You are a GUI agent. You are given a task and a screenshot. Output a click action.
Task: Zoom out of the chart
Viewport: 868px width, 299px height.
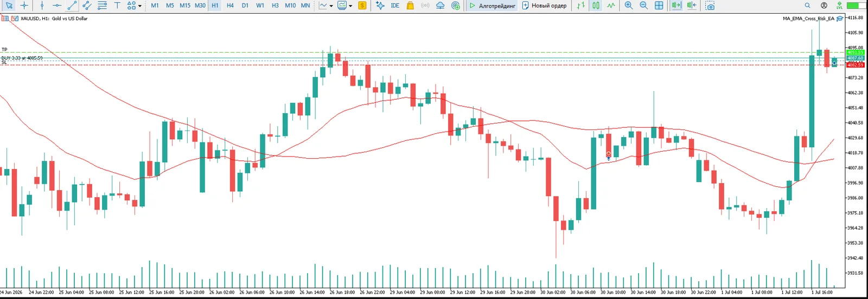(x=644, y=5)
